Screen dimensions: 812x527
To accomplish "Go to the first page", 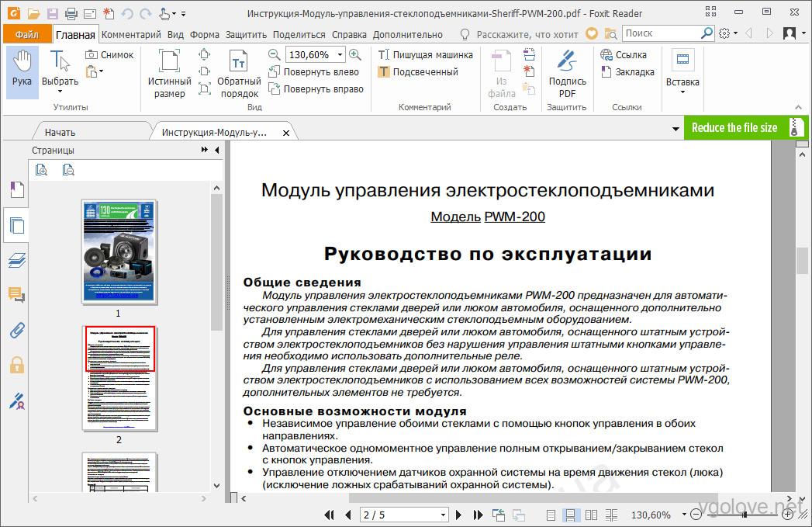I will [329, 515].
